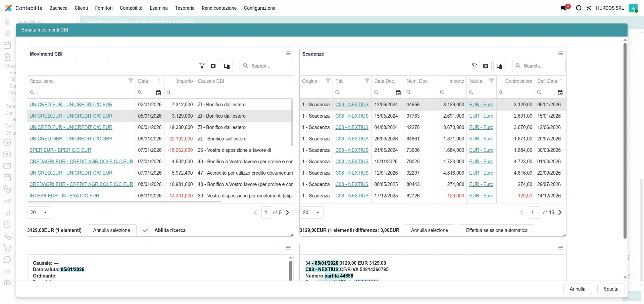Filter the Valuta column dropdown
Viewport: 644px width, 304px height.
[x=491, y=81]
